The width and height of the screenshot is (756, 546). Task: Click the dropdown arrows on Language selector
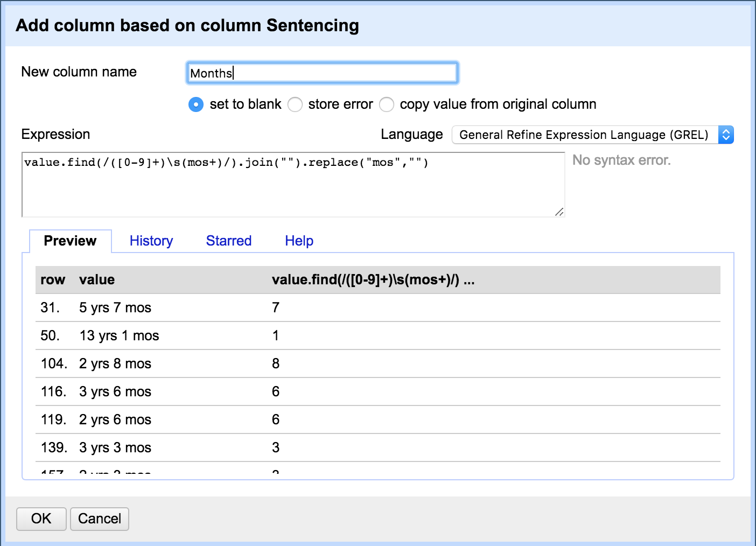click(x=726, y=135)
